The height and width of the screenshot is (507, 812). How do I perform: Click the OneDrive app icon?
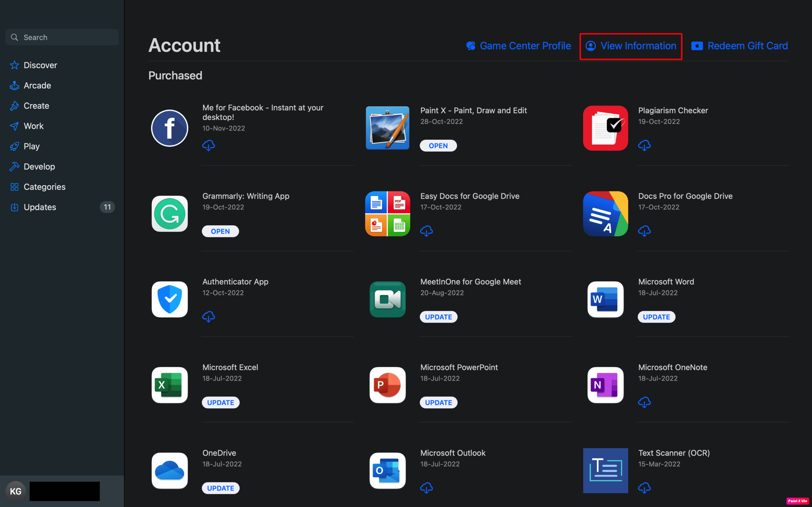[x=169, y=470]
